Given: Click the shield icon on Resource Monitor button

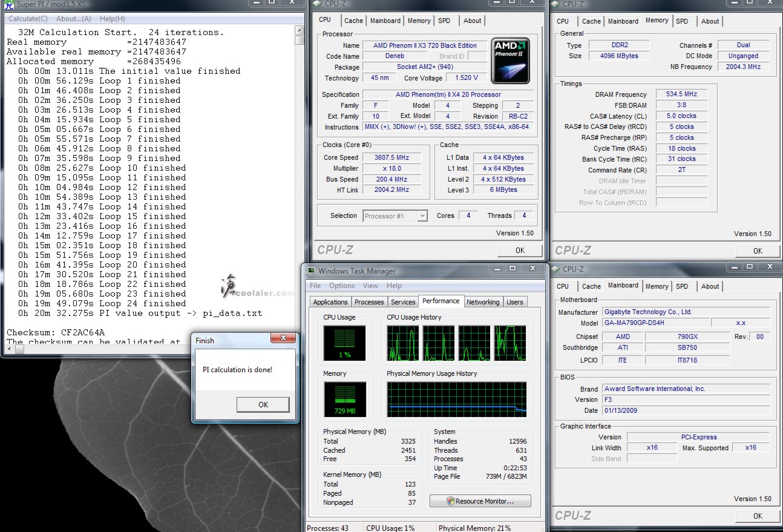Looking at the screenshot, I should click(450, 501).
